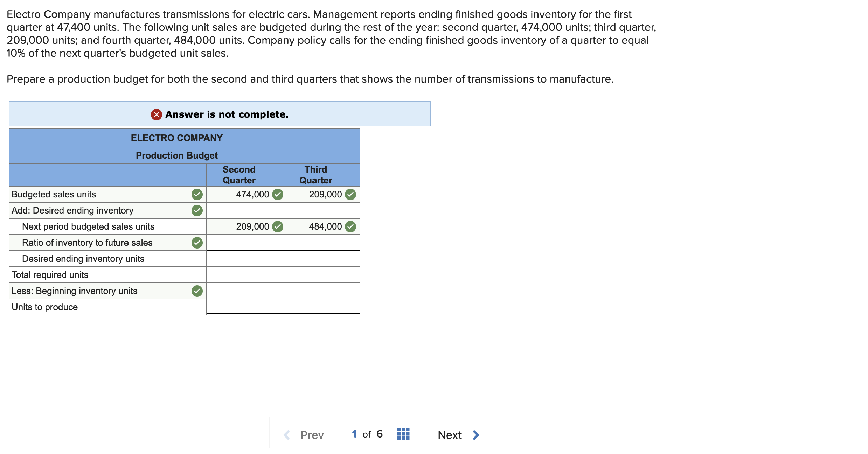Click the checkmark on Next period budgeted sales units row
Screen dimensions: 868x454
point(278,226)
